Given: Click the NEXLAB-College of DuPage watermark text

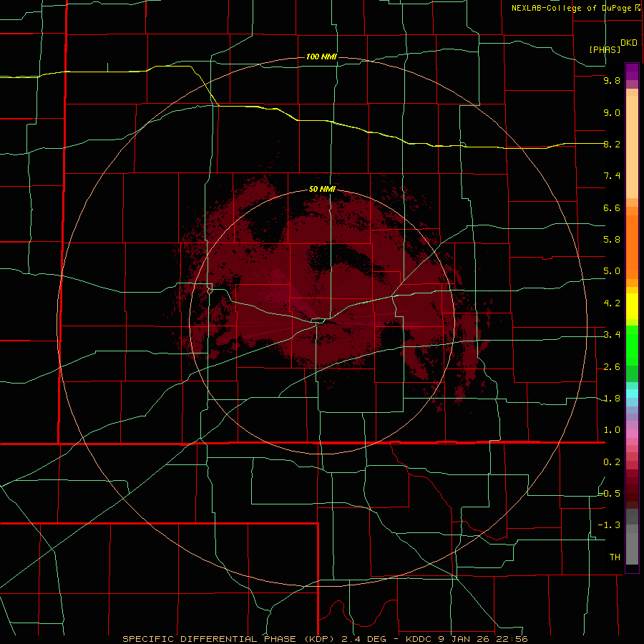Looking at the screenshot, I should (575, 8).
